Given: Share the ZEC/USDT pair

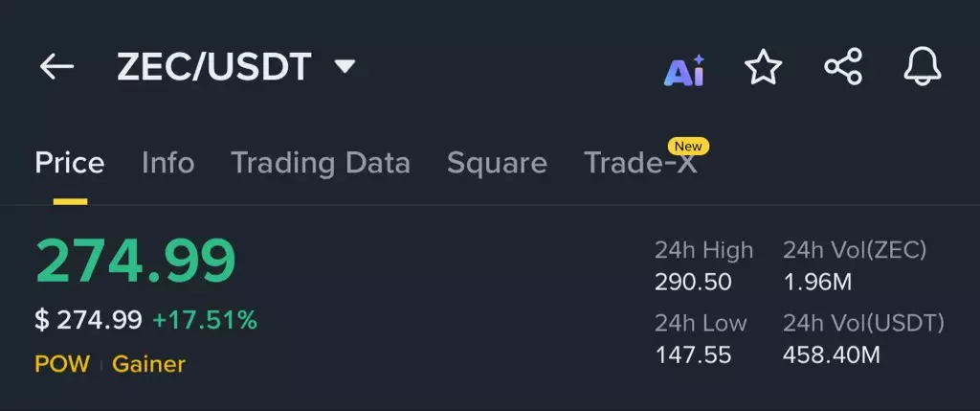Looking at the screenshot, I should click(843, 68).
